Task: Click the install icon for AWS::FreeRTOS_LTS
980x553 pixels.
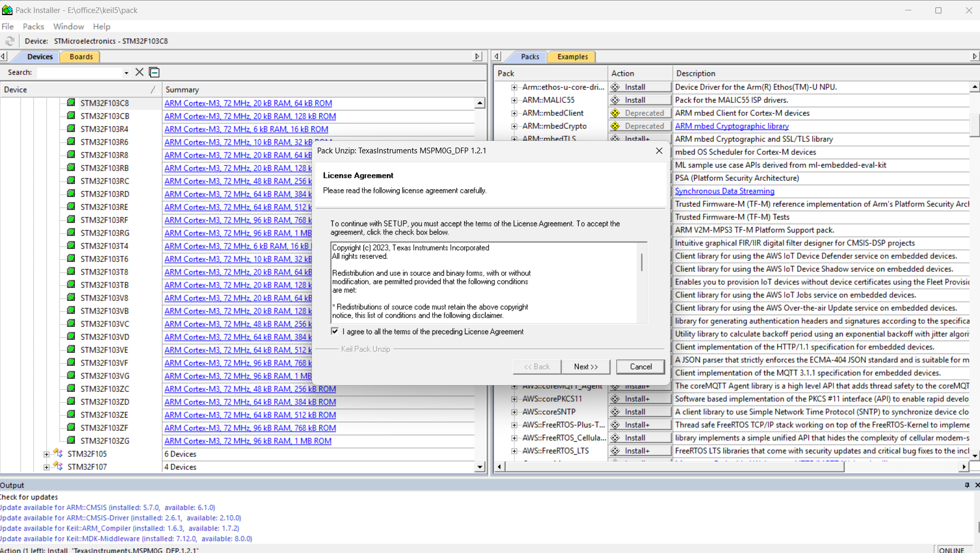Action: pos(616,451)
